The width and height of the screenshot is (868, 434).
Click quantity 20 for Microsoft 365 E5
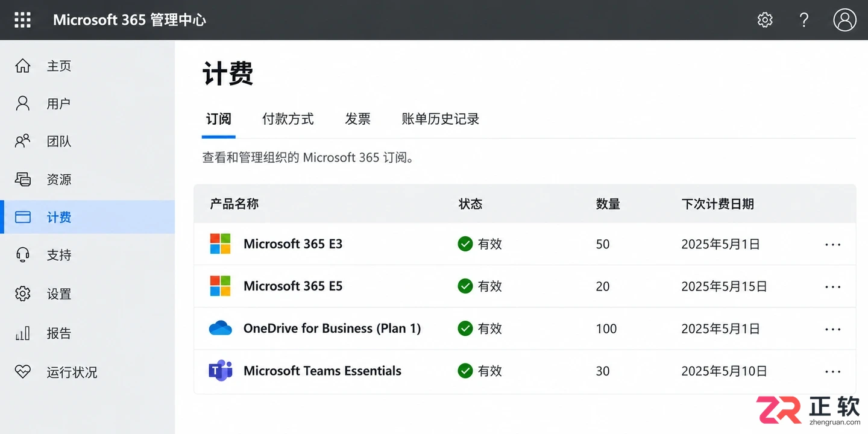[603, 286]
